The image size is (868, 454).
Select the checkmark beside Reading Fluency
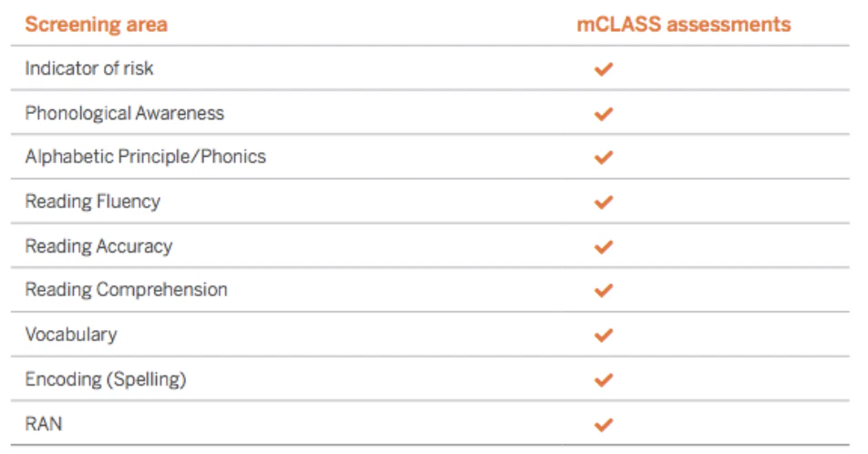pyautogui.click(x=603, y=202)
